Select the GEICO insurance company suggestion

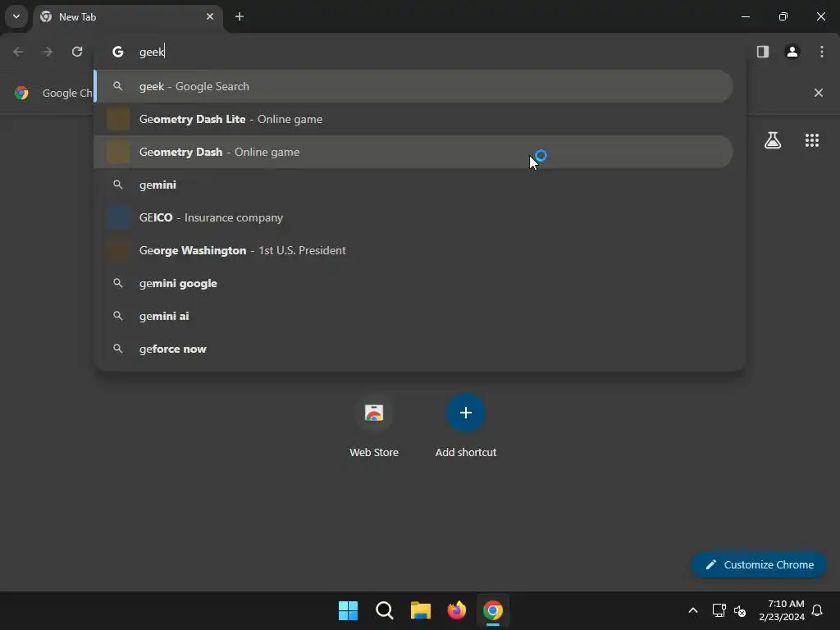click(x=413, y=217)
